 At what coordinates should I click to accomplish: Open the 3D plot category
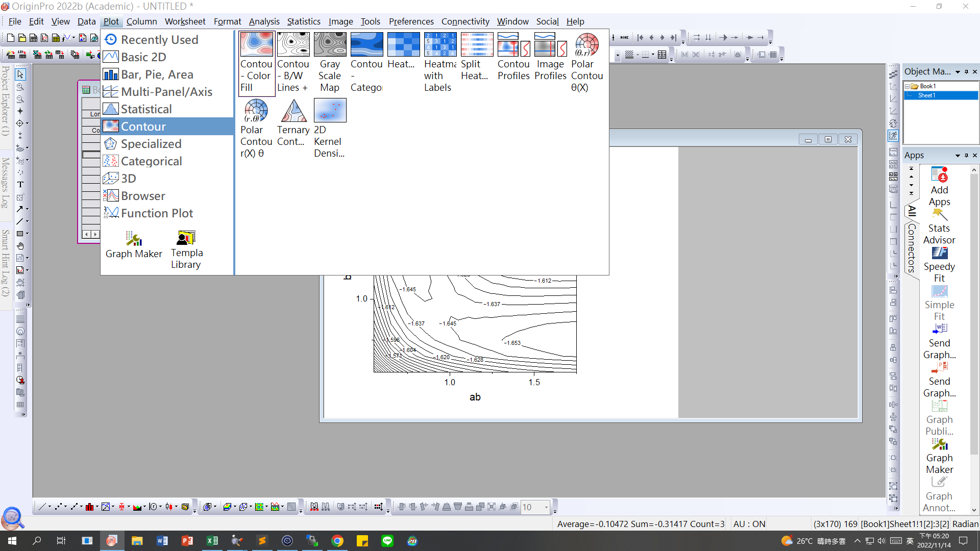tap(168, 179)
